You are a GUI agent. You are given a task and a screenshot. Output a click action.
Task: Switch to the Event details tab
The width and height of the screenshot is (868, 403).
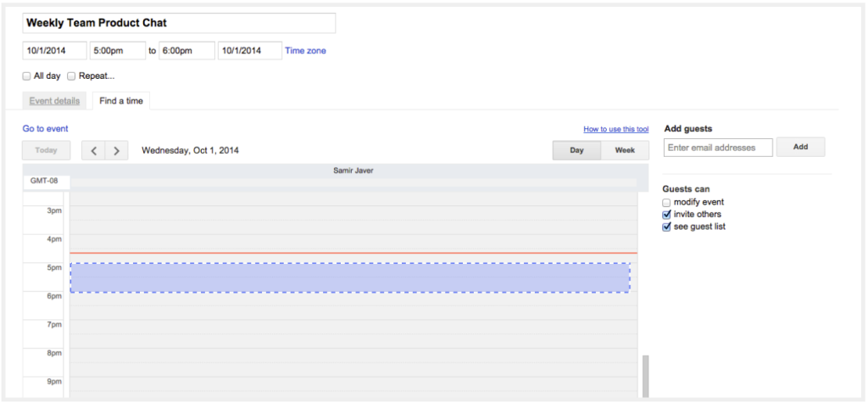tap(54, 101)
